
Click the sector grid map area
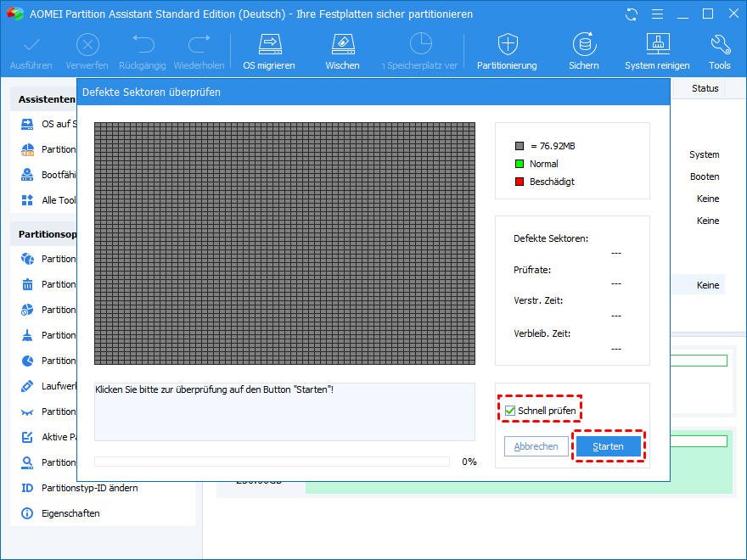click(x=284, y=242)
